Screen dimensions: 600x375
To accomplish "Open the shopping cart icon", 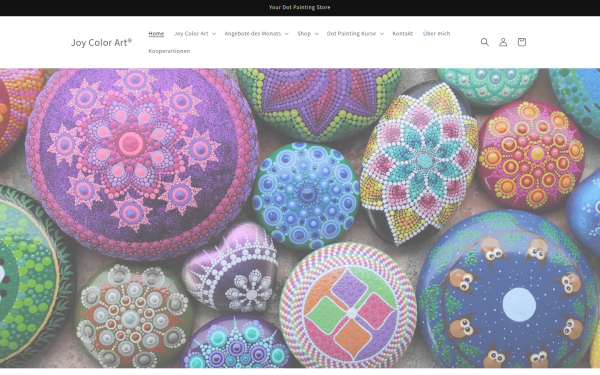I will coord(522,42).
